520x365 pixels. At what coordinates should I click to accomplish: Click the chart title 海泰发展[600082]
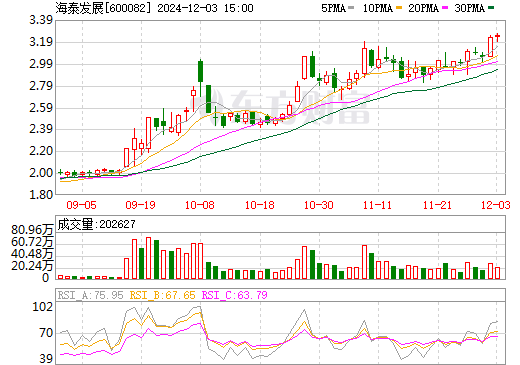[x=103, y=8]
